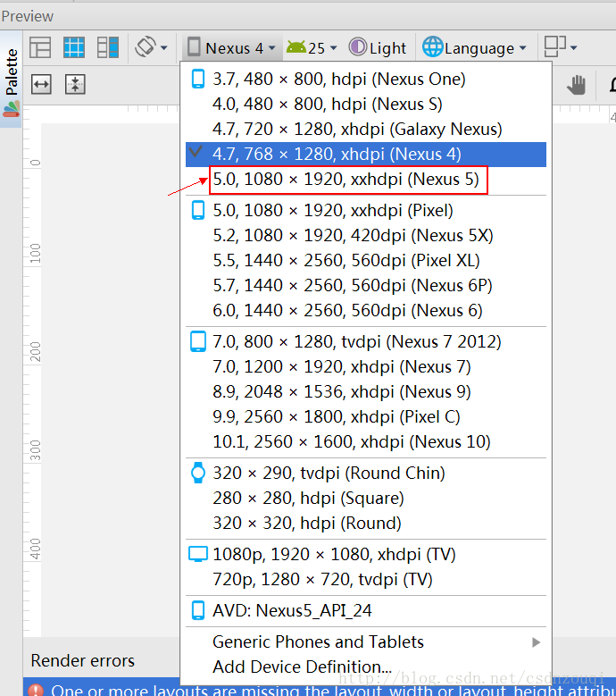Choose 5.2, 420dpi Nexus 5X
This screenshot has width=616, height=696.
point(366,236)
